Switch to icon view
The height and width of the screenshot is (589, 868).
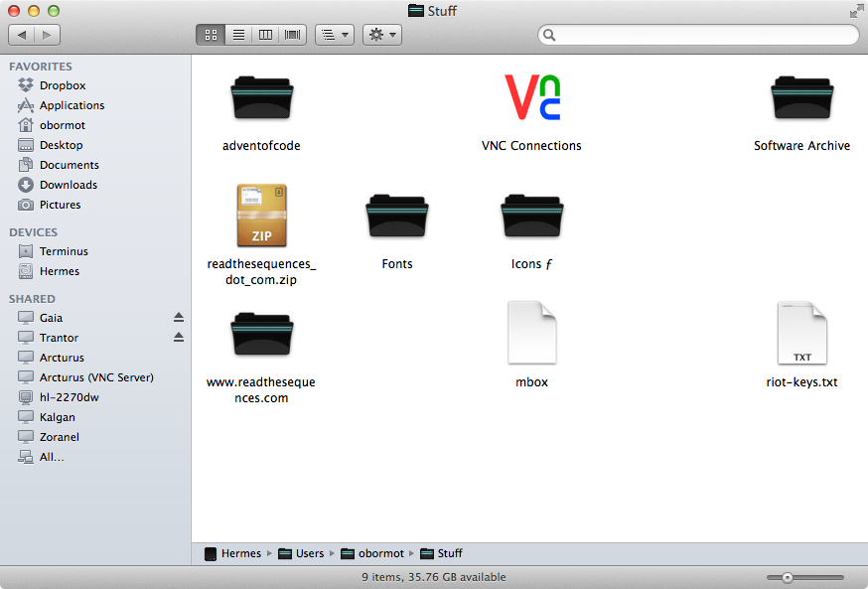[x=211, y=35]
